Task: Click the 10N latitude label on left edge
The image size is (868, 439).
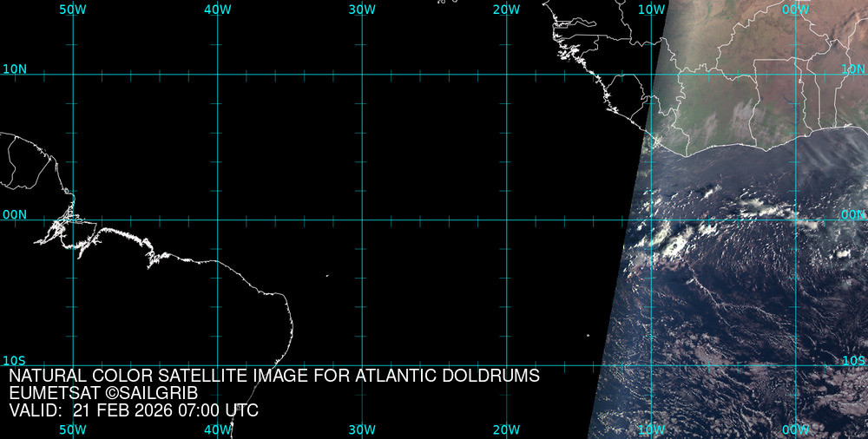Action: 15,69
